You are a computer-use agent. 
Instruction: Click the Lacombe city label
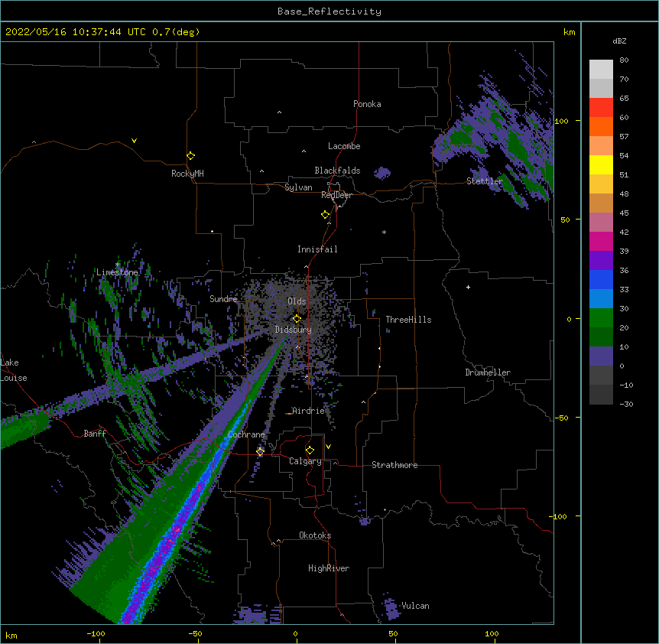pyautogui.click(x=344, y=146)
